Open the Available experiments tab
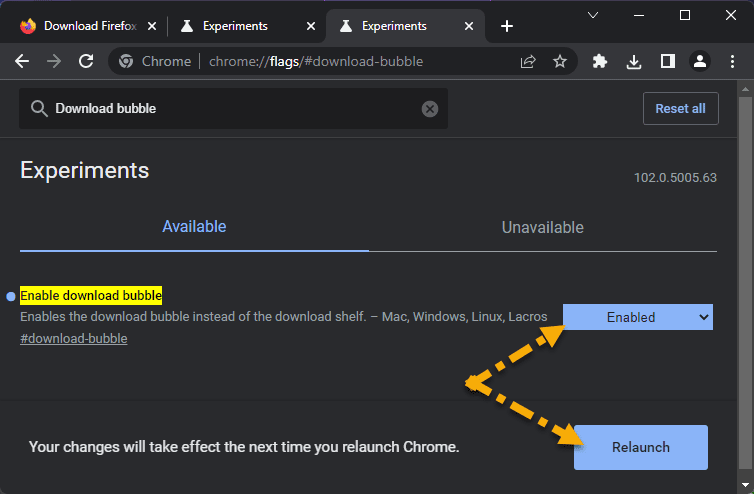This screenshot has width=754, height=494. pos(194,227)
